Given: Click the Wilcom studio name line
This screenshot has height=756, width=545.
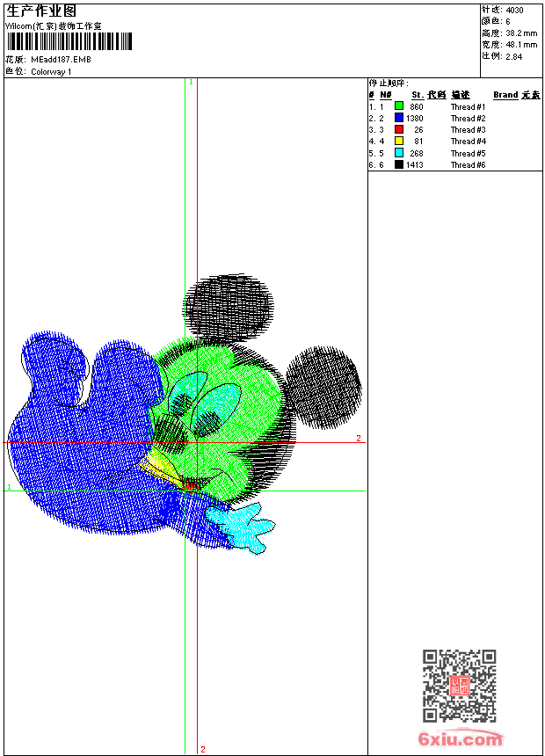Looking at the screenshot, I should (54, 26).
